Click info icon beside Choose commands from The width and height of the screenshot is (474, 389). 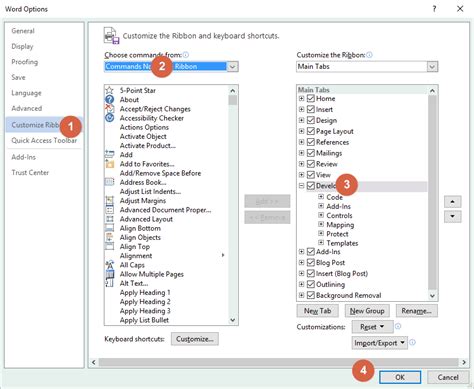coord(186,55)
